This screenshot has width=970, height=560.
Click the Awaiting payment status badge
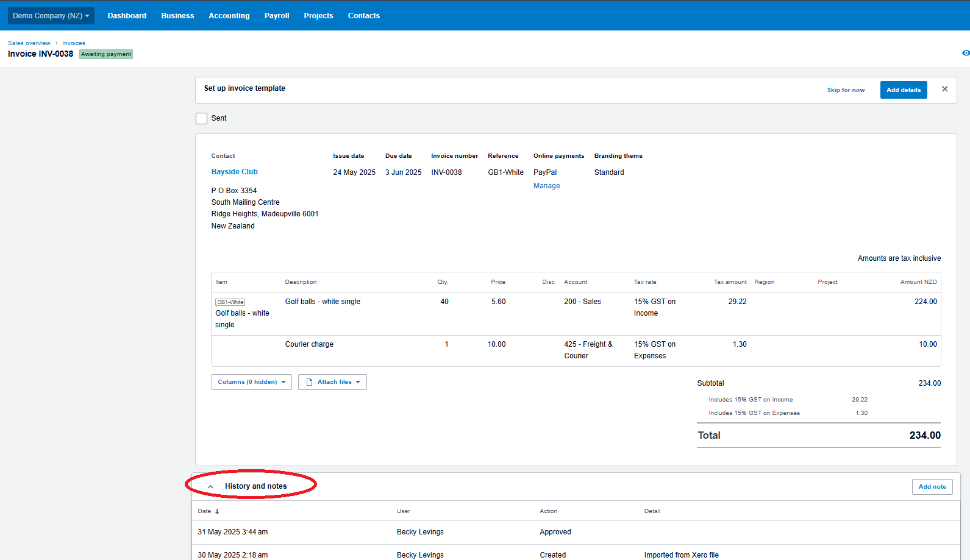(x=106, y=54)
